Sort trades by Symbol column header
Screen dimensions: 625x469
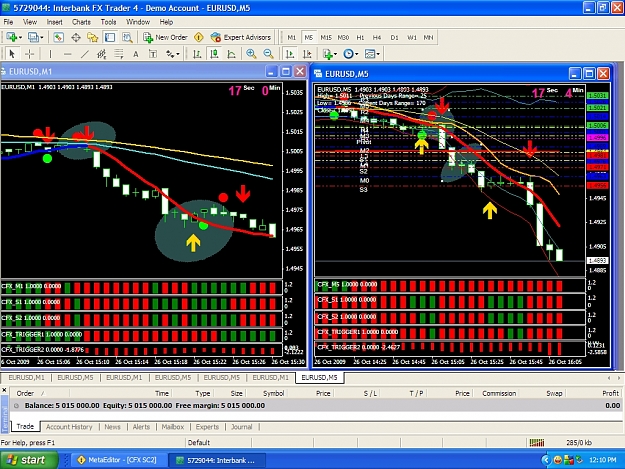pos(273,393)
